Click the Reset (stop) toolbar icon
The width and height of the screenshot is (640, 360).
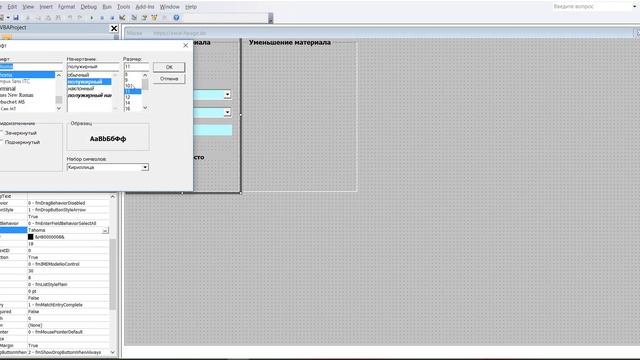112,18
